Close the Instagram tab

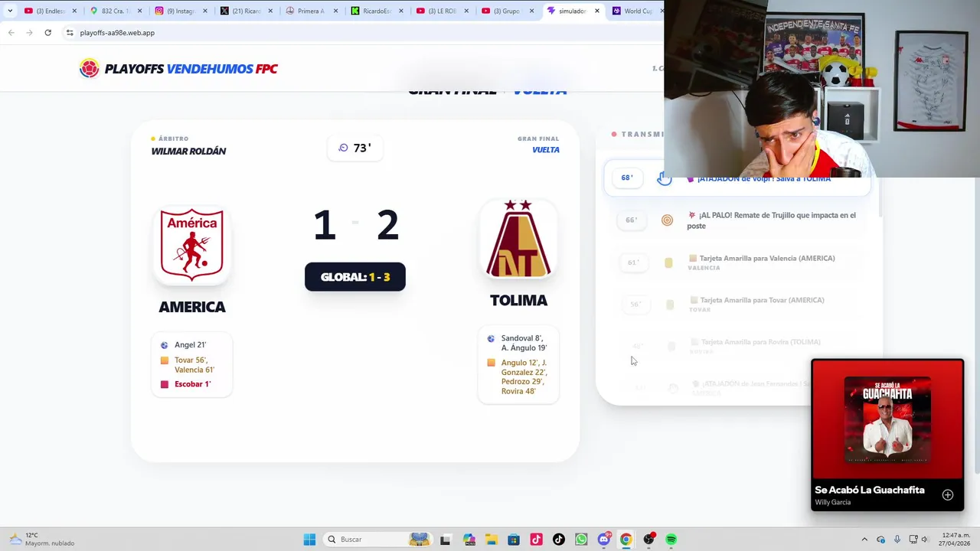(x=204, y=11)
